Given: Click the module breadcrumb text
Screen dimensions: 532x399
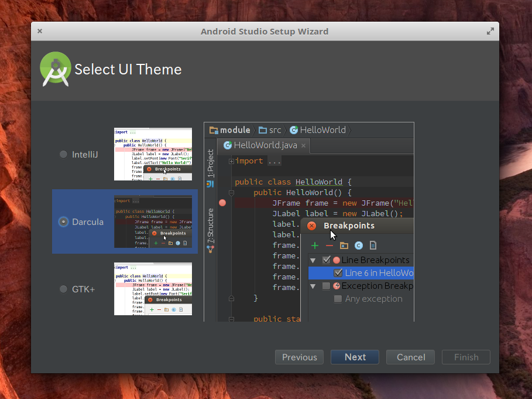Looking at the screenshot, I should click(x=235, y=130).
